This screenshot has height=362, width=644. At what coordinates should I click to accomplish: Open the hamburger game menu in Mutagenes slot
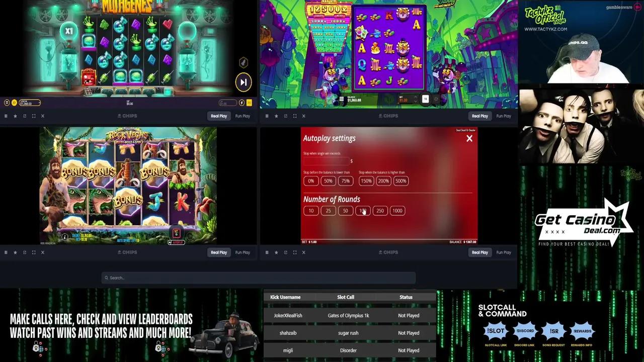tap(7, 103)
